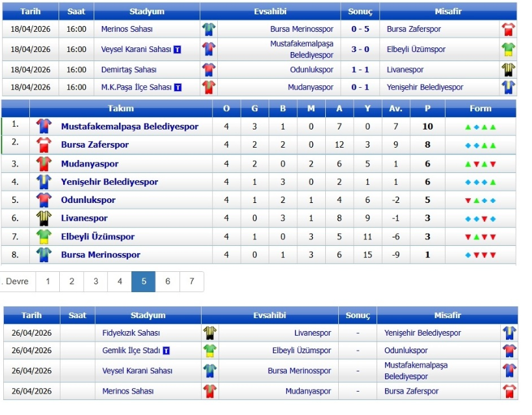Screen dimensions: 532x415
Task: Click Elbeyli Üzümspor's jersey icon in the standings
Action: pos(44,236)
